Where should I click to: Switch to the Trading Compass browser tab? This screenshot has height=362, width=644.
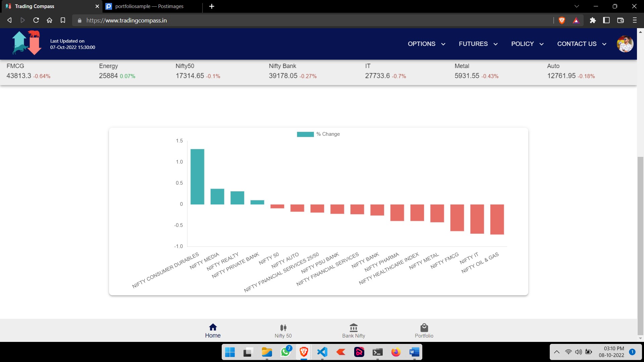point(50,6)
